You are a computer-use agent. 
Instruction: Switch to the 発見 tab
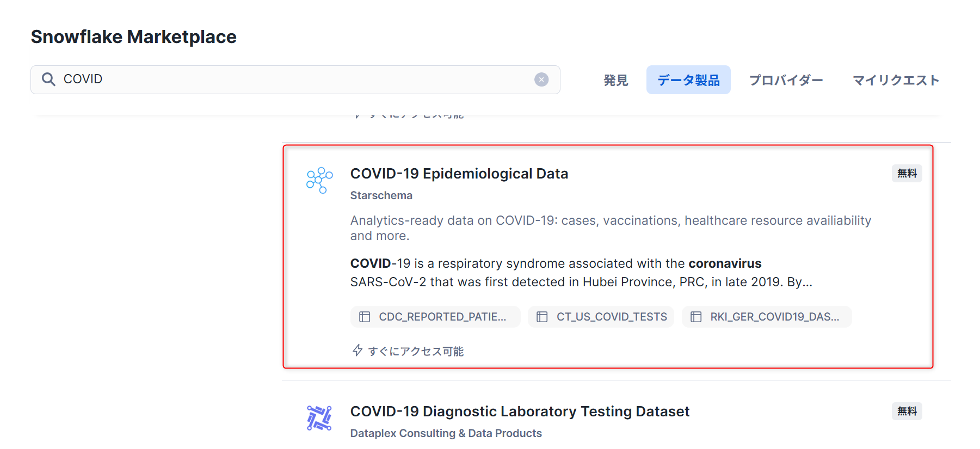(x=616, y=80)
